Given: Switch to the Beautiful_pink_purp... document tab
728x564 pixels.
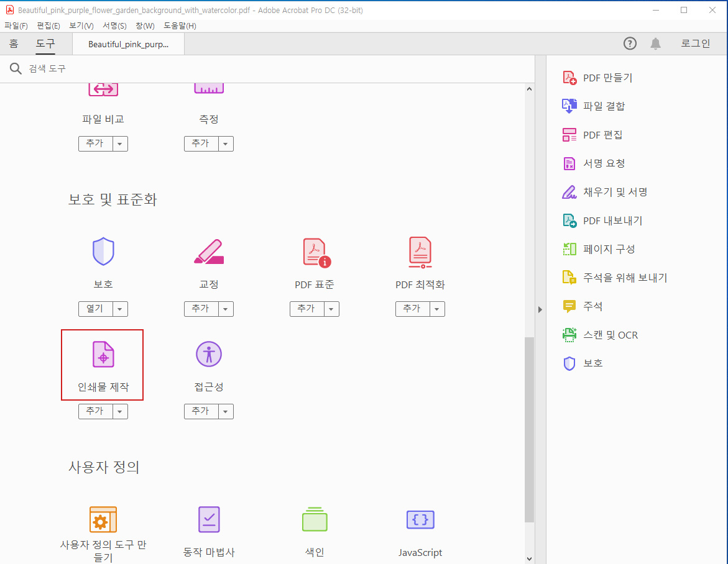Looking at the screenshot, I should [x=128, y=44].
